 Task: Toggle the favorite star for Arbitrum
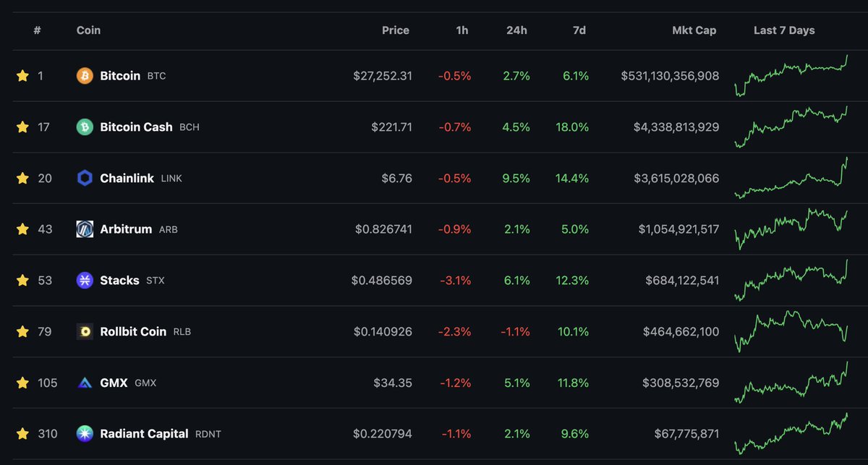[22, 229]
